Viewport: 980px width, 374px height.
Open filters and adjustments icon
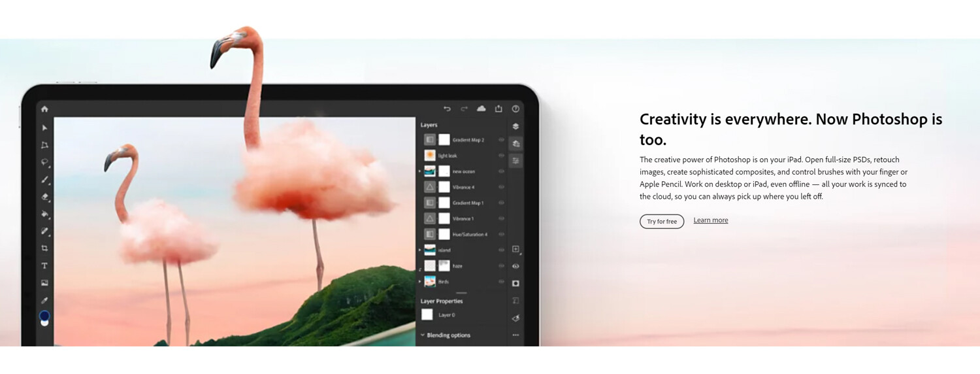pos(515,318)
